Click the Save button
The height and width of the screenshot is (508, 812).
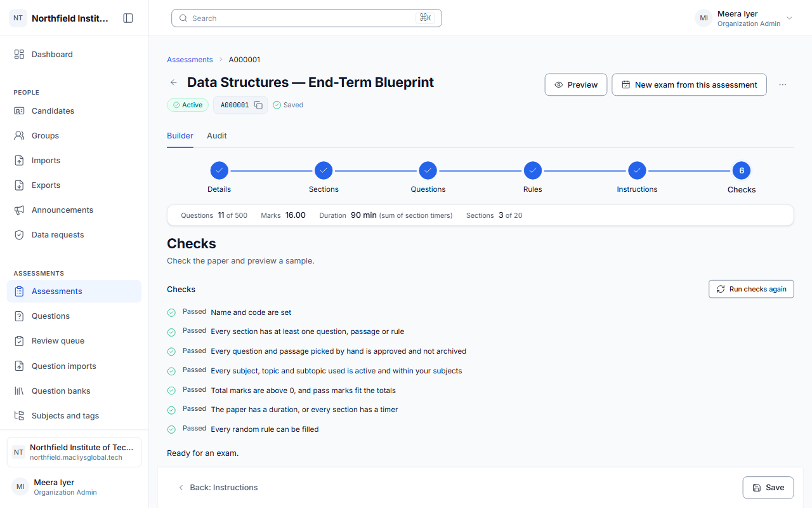click(768, 488)
